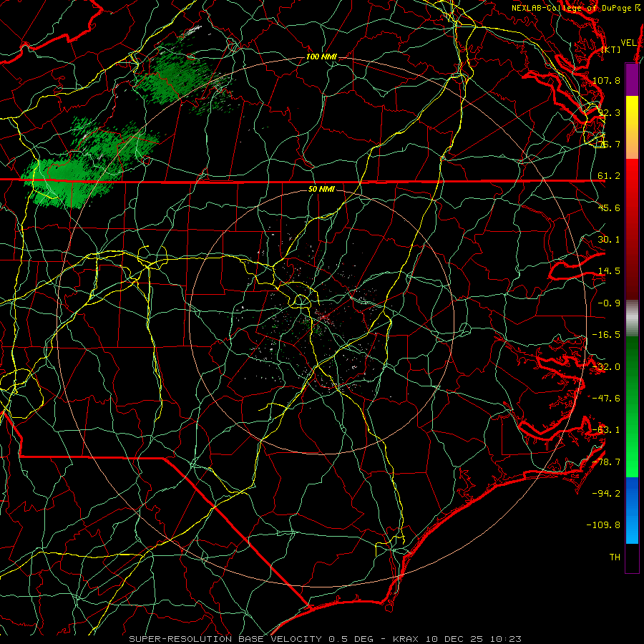The height and width of the screenshot is (644, 644).
Task: Click the -0.9 velocity scale value
Action: (x=609, y=303)
